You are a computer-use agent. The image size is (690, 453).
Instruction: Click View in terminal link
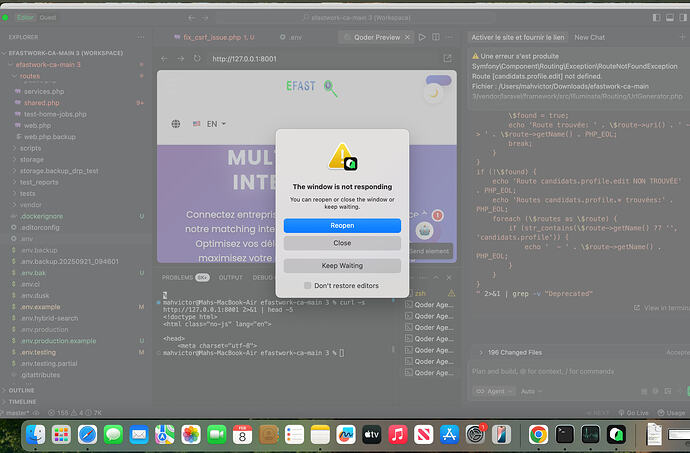point(662,308)
